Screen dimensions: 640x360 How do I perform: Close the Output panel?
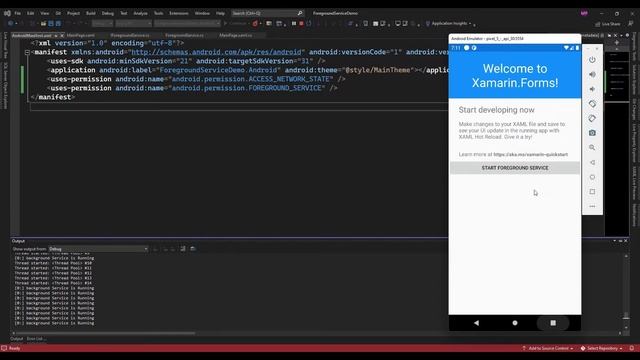coord(626,241)
